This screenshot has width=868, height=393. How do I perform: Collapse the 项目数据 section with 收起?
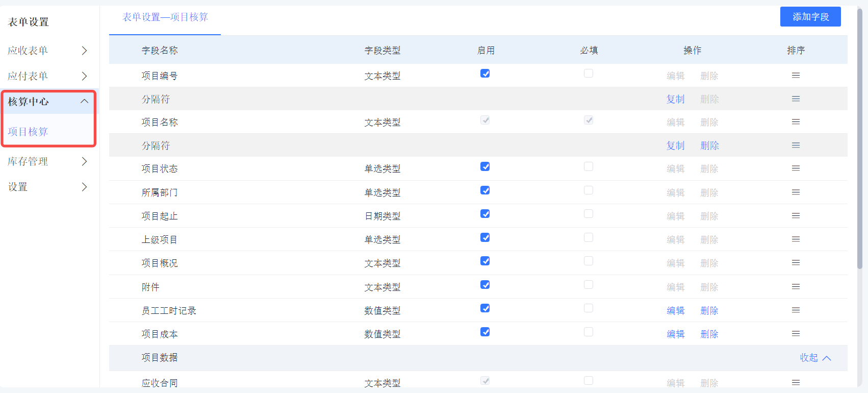coord(815,358)
